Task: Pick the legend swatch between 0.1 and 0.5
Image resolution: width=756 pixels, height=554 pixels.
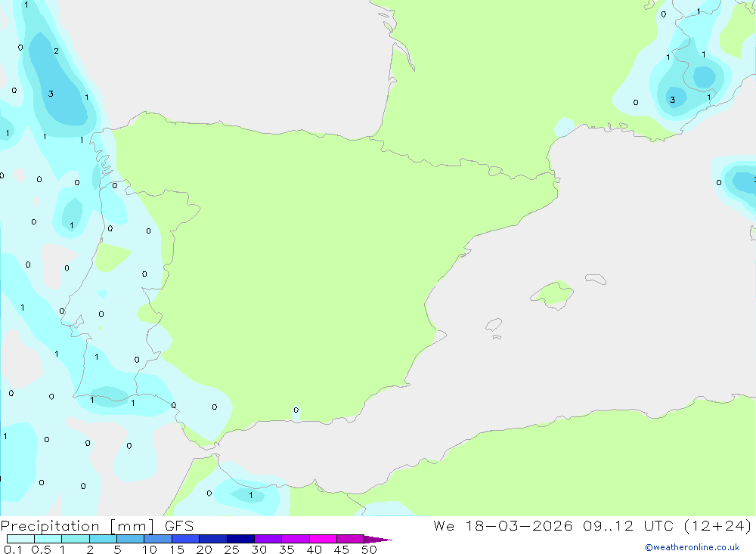Action: point(20,539)
